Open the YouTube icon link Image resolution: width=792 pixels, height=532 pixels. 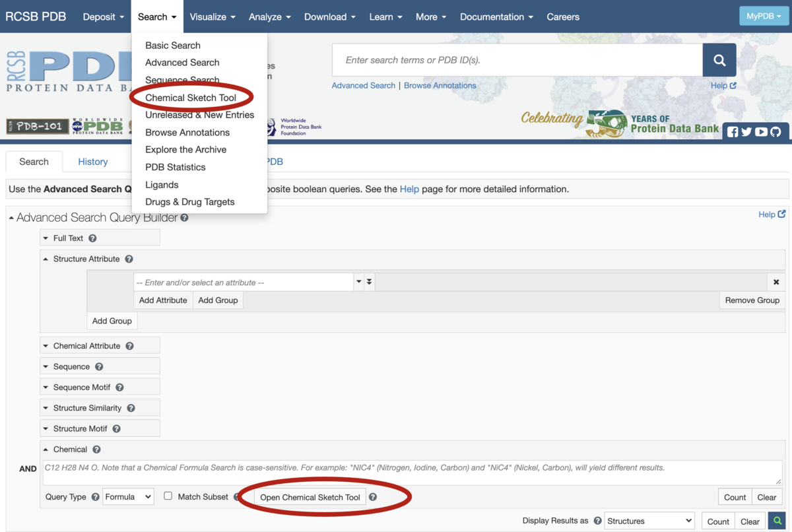coord(761,132)
